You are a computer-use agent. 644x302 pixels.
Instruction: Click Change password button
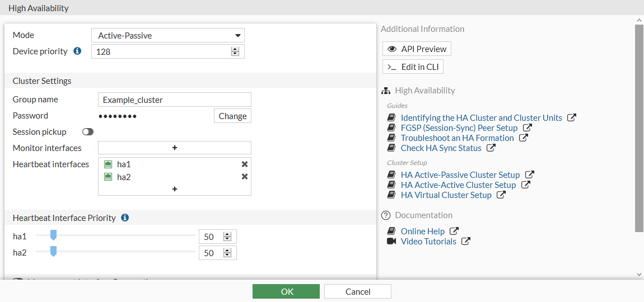[x=232, y=116]
